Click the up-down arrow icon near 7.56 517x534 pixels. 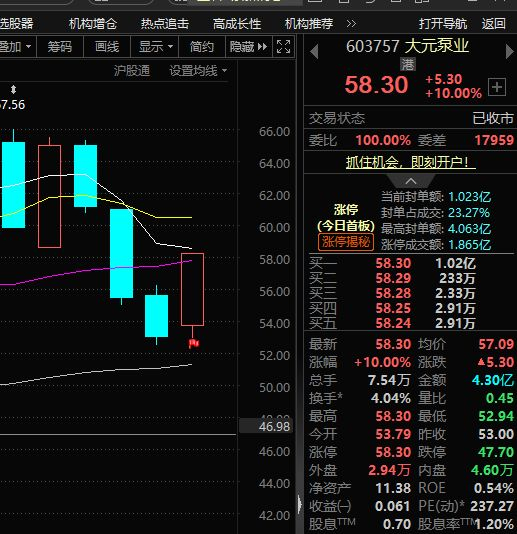click(x=13, y=90)
